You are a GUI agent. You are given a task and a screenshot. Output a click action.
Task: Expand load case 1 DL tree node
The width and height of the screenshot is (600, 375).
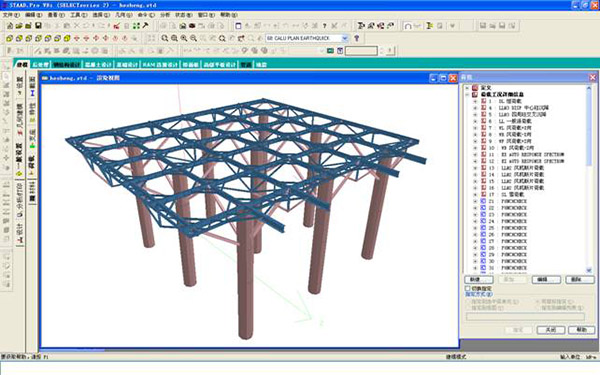point(475,101)
